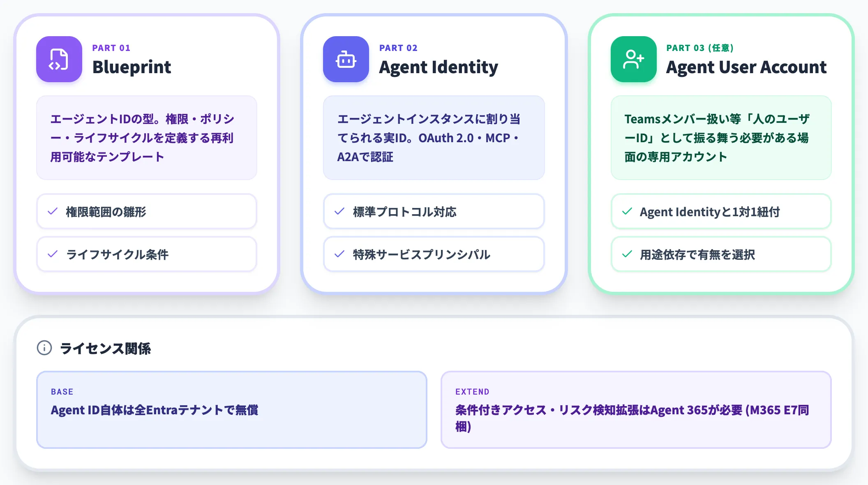Click the purple Blueprint file-code icon

coord(59,59)
